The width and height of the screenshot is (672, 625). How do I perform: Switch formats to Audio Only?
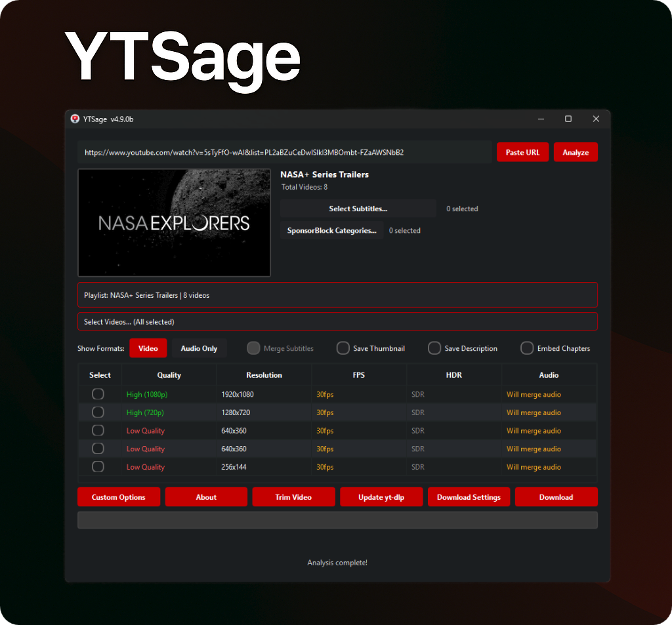(199, 348)
